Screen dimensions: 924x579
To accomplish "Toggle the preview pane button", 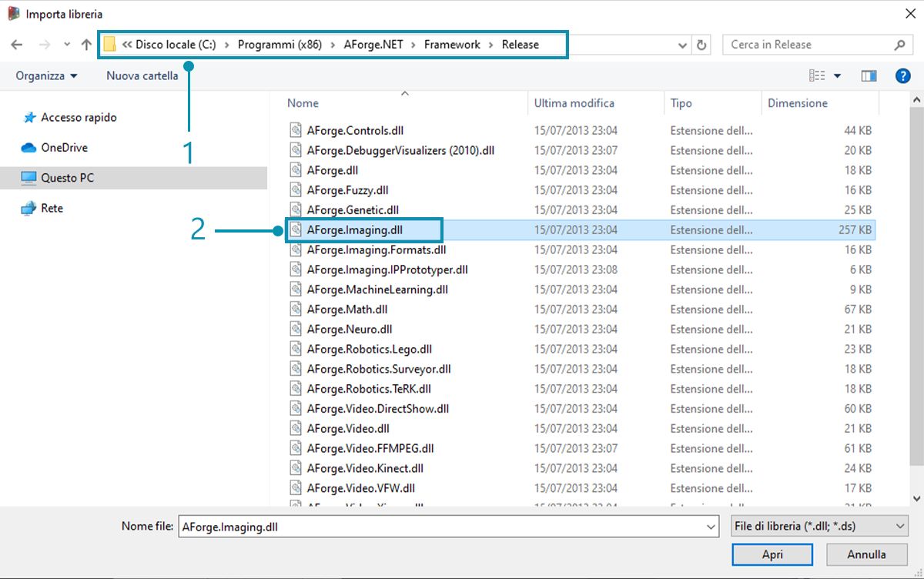I will 869,75.
